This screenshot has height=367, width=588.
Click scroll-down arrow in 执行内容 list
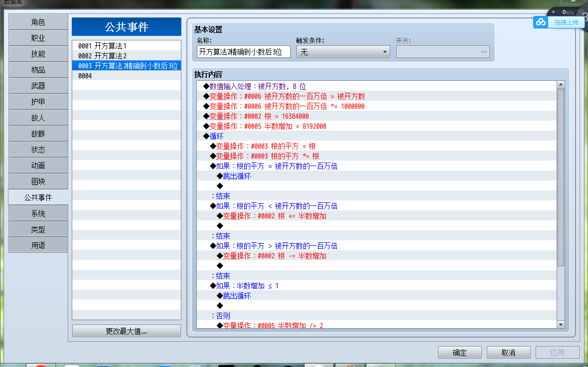[561, 324]
